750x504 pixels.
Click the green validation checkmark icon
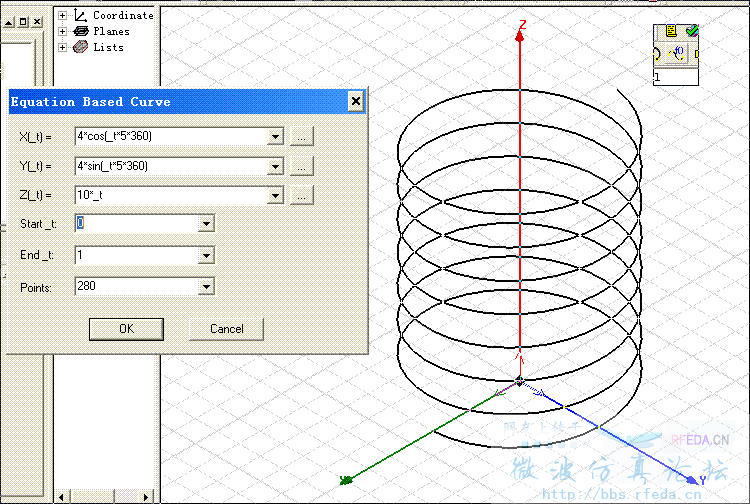coord(692,31)
